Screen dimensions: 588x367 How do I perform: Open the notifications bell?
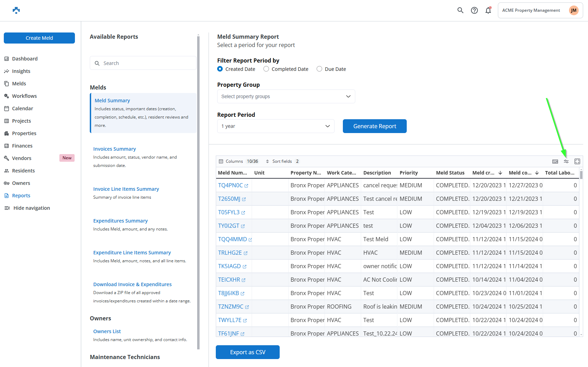(488, 10)
